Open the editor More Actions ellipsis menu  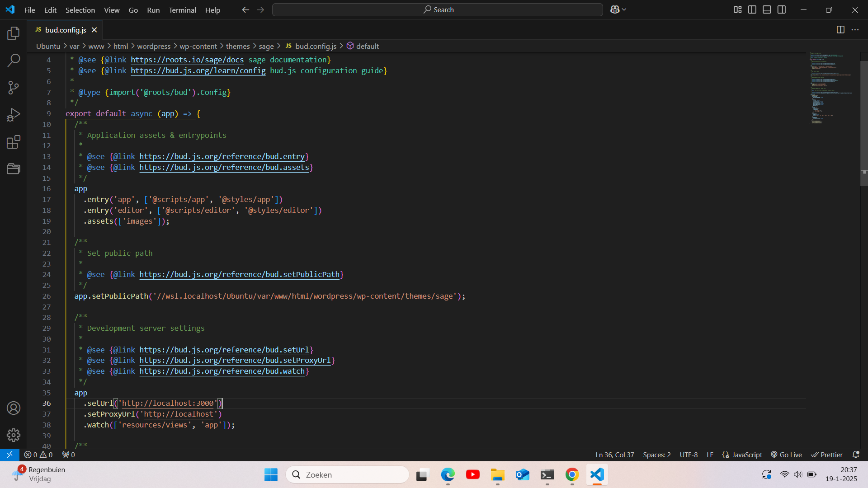855,30
